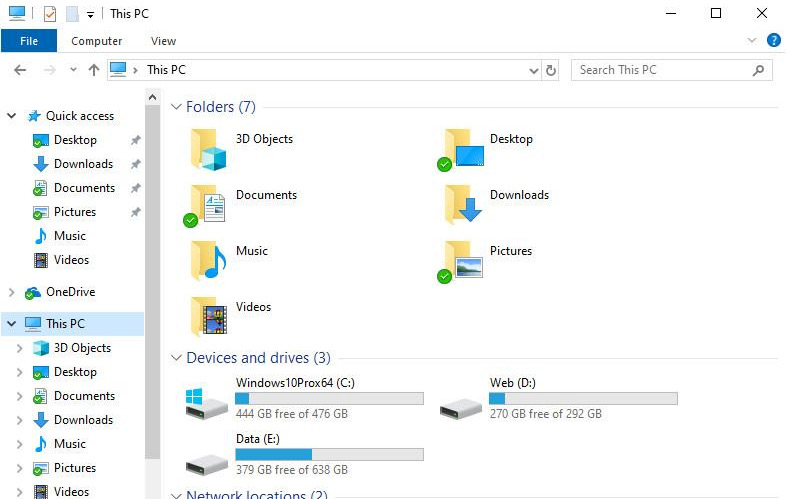Select the Windows10Prox64 (C:) drive icon
The image size is (786, 499).
207,404
